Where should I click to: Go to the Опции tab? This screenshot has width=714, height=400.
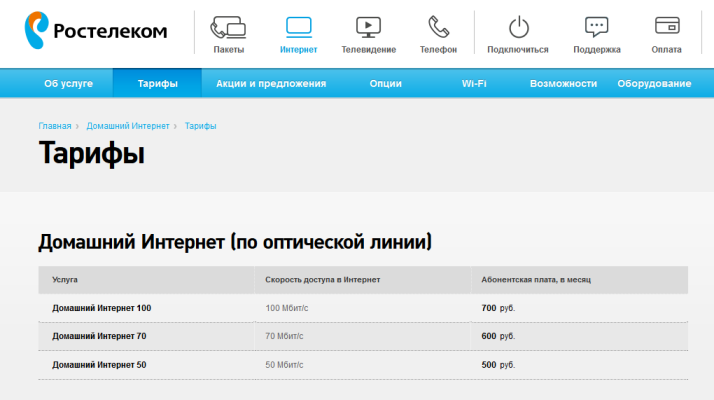385,84
